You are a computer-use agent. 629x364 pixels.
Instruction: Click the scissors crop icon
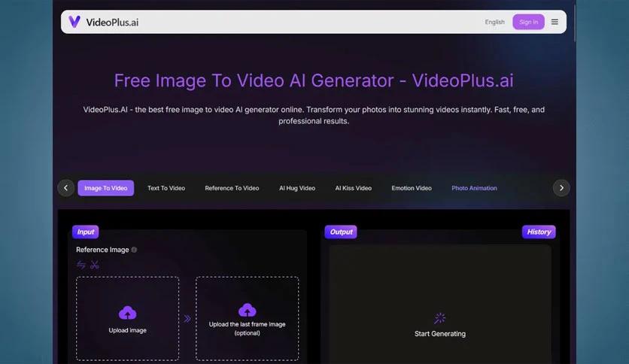pos(95,265)
